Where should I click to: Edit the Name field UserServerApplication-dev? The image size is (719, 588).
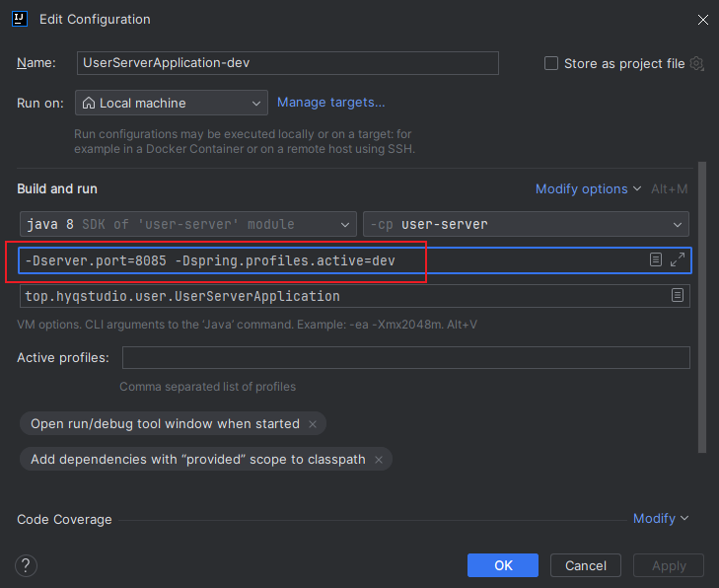coord(288,63)
